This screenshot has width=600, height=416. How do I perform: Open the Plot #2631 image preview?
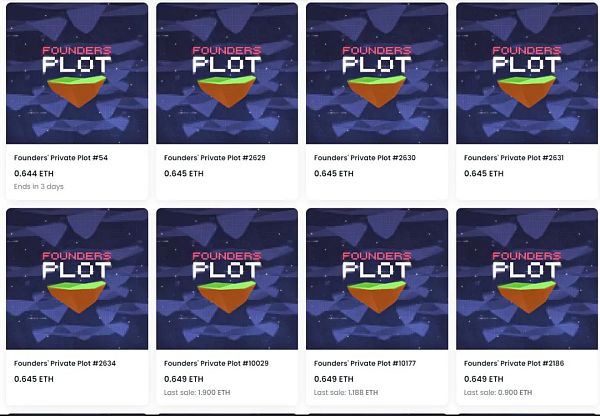[x=526, y=74]
